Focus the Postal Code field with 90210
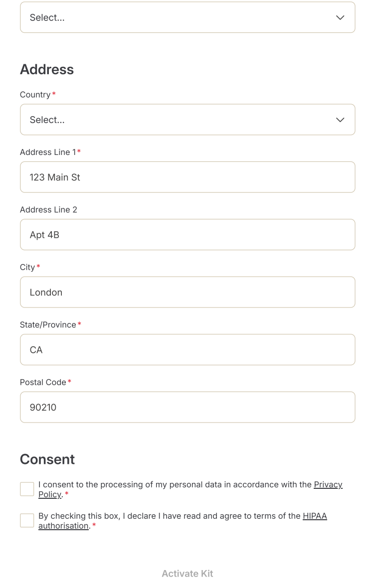Image resolution: width=381 pixels, height=588 pixels. [188, 408]
